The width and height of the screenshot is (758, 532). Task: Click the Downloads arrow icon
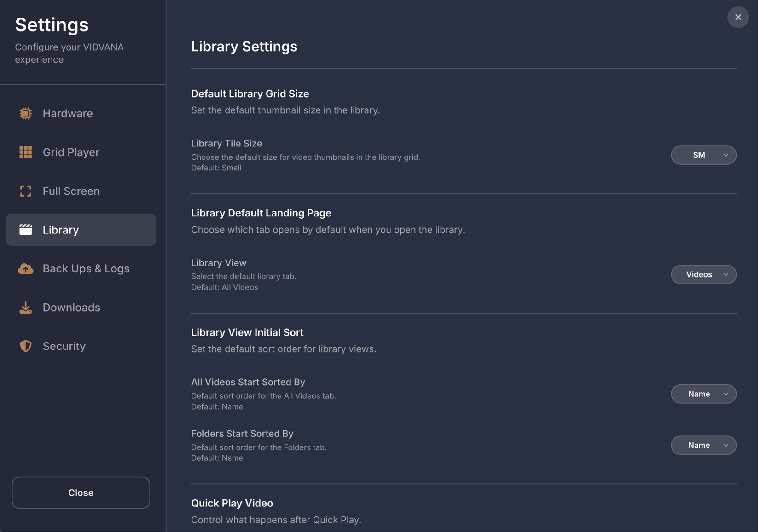[x=26, y=307]
